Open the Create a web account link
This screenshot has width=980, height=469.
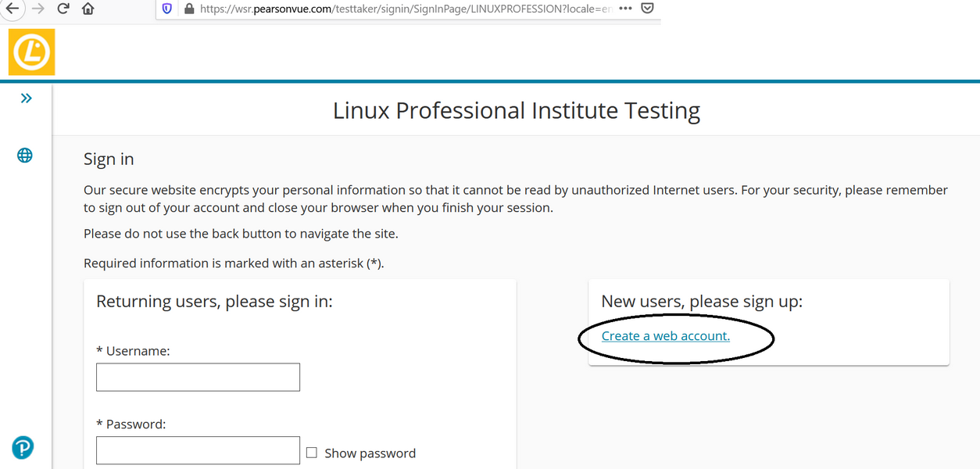tap(665, 335)
